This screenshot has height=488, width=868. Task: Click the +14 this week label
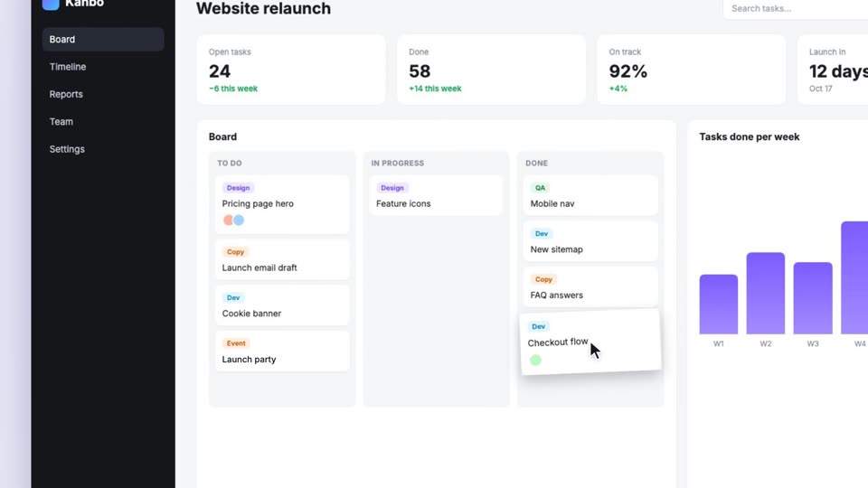click(435, 89)
